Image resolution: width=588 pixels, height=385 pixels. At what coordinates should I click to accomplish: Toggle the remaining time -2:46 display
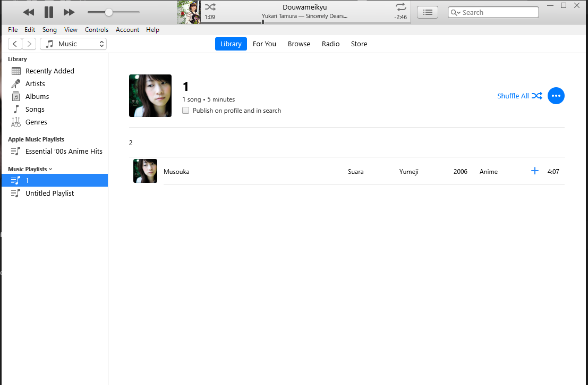click(x=400, y=17)
